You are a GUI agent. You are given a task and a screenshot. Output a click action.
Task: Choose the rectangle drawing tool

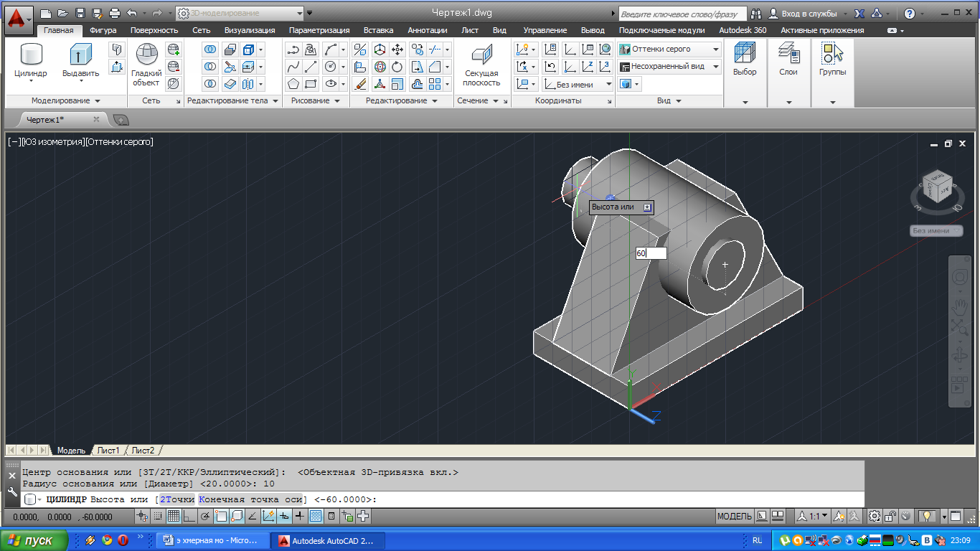pos(311,84)
